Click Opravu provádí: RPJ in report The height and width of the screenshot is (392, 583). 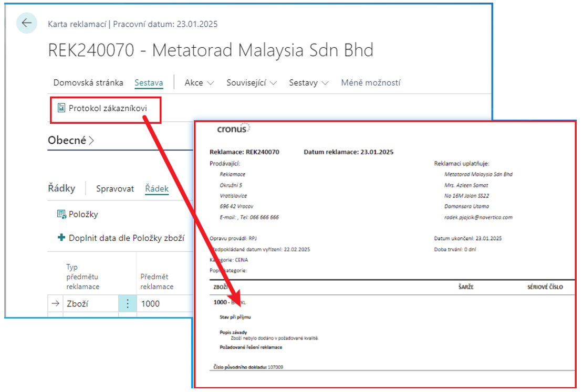233,239
